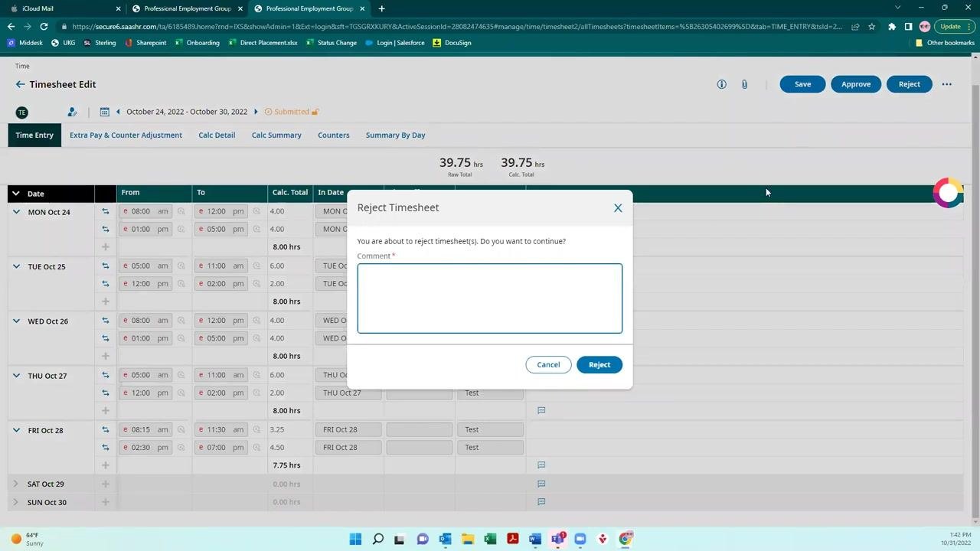Collapse the THU Oct 27 row
Image resolution: width=980 pixels, height=551 pixels.
click(16, 376)
